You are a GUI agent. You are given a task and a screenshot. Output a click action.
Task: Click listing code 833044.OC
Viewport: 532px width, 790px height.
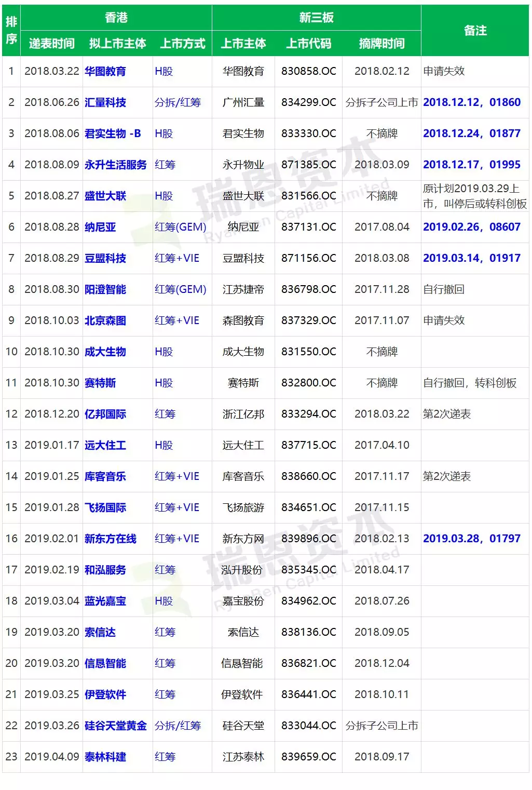click(x=309, y=726)
